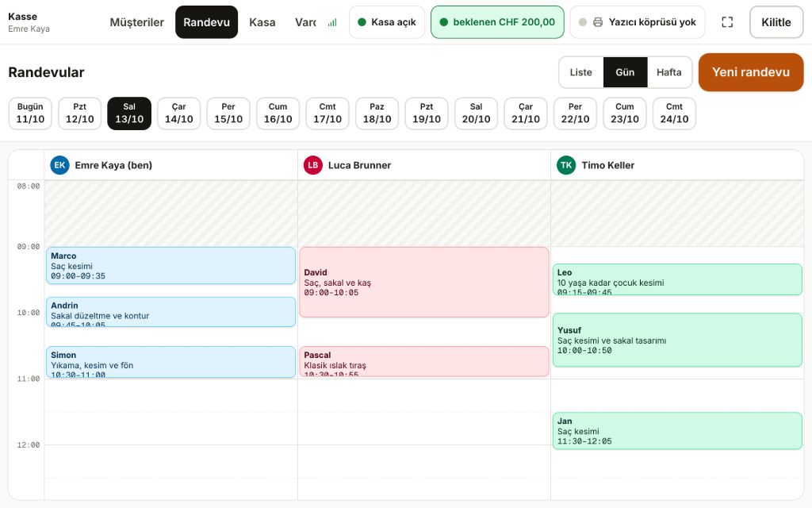Screen dimensions: 812x508
Task: Open Marco's Saç kesimi appointment
Action: 171,265
